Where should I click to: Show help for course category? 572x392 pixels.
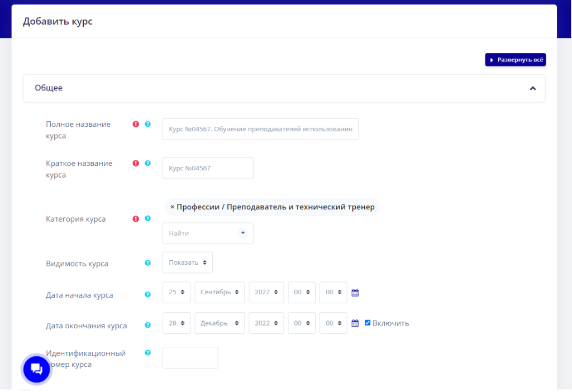pyautogui.click(x=147, y=218)
